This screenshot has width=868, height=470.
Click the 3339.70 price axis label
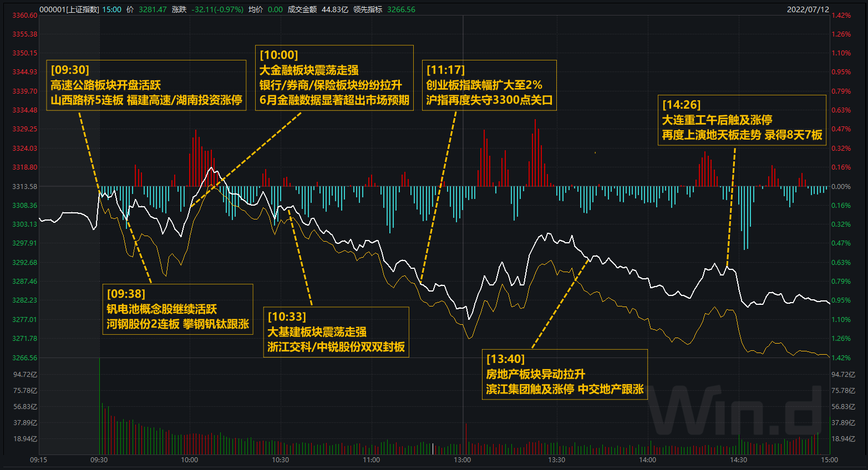(25, 91)
